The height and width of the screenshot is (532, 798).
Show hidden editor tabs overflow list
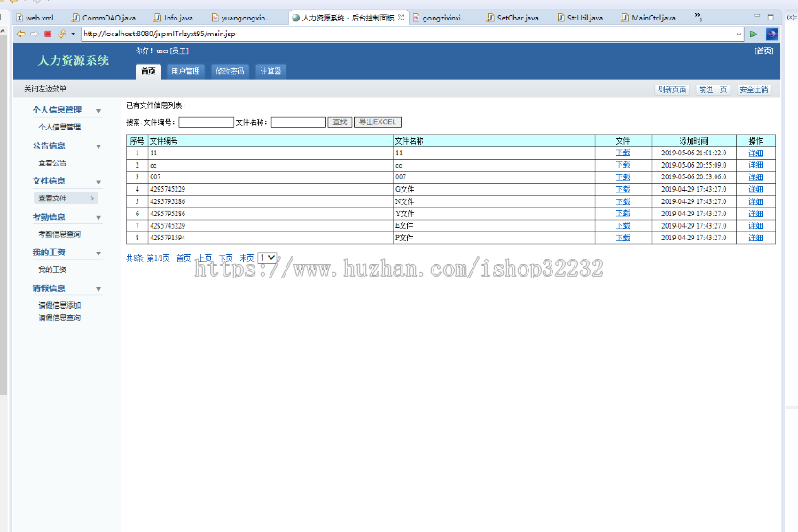698,18
